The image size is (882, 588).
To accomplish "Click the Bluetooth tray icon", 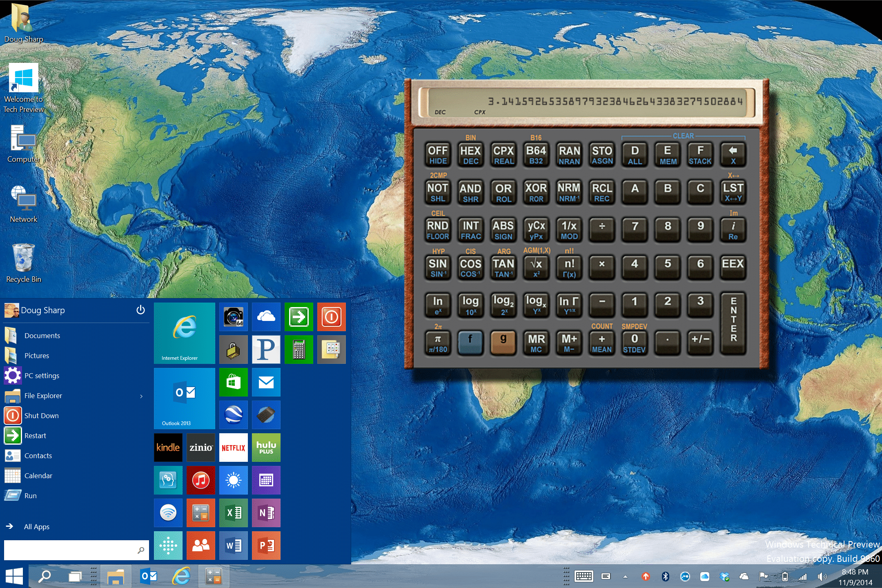I will tap(665, 577).
